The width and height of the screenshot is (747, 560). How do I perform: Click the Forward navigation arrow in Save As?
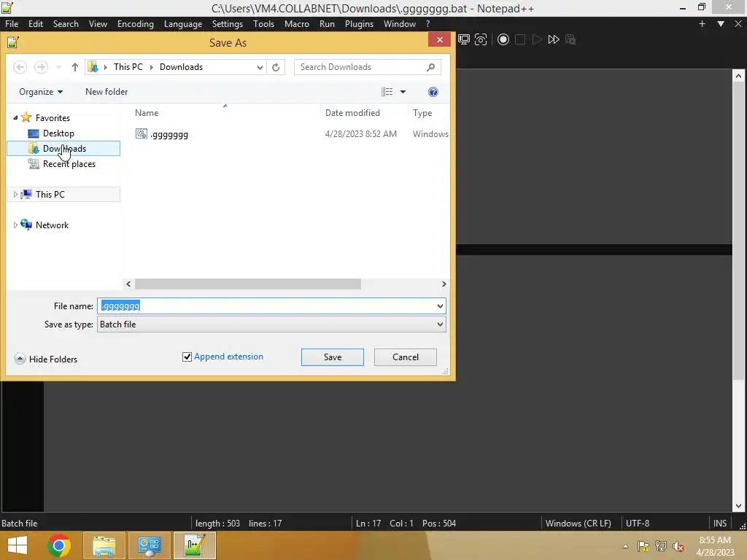41,67
